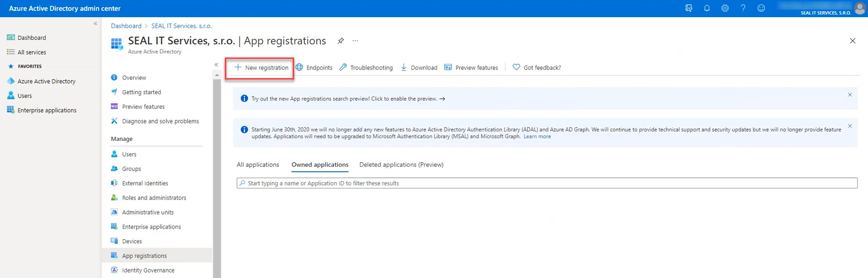This screenshot has height=278, width=868.
Task: Click New registration button
Action: coord(262,67)
